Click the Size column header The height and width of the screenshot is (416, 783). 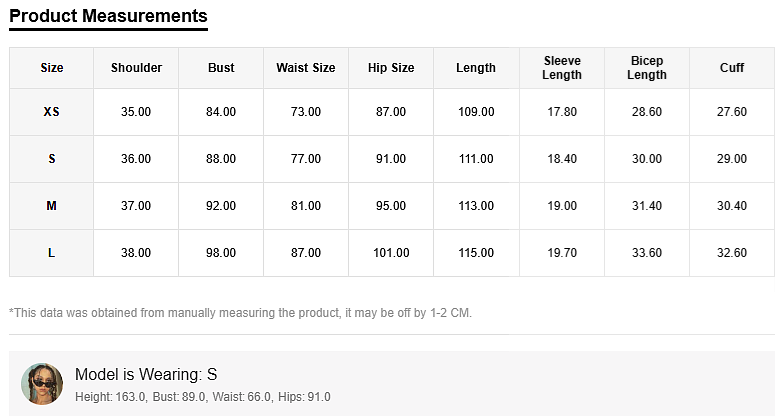coord(51,68)
